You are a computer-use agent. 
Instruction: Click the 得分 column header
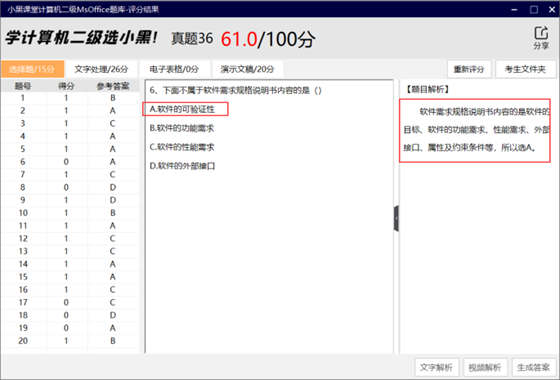66,86
